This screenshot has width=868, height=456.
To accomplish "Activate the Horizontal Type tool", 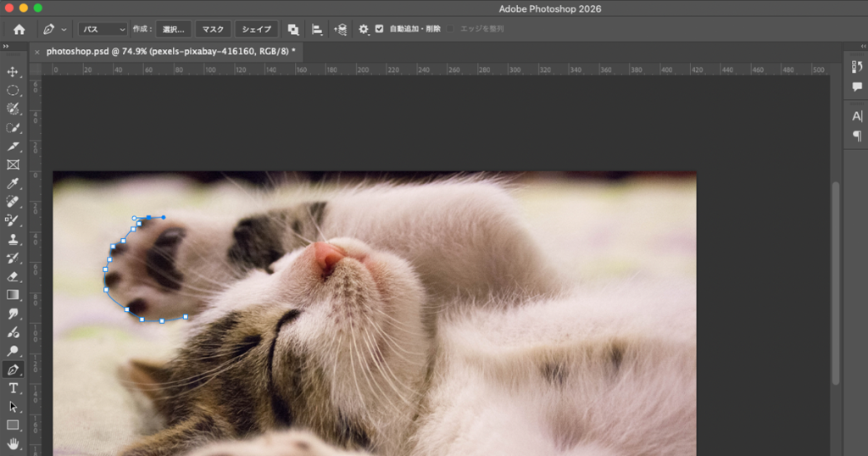I will [x=13, y=388].
